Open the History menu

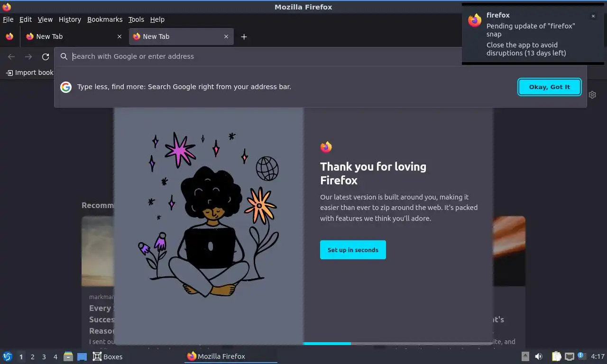pyautogui.click(x=70, y=19)
